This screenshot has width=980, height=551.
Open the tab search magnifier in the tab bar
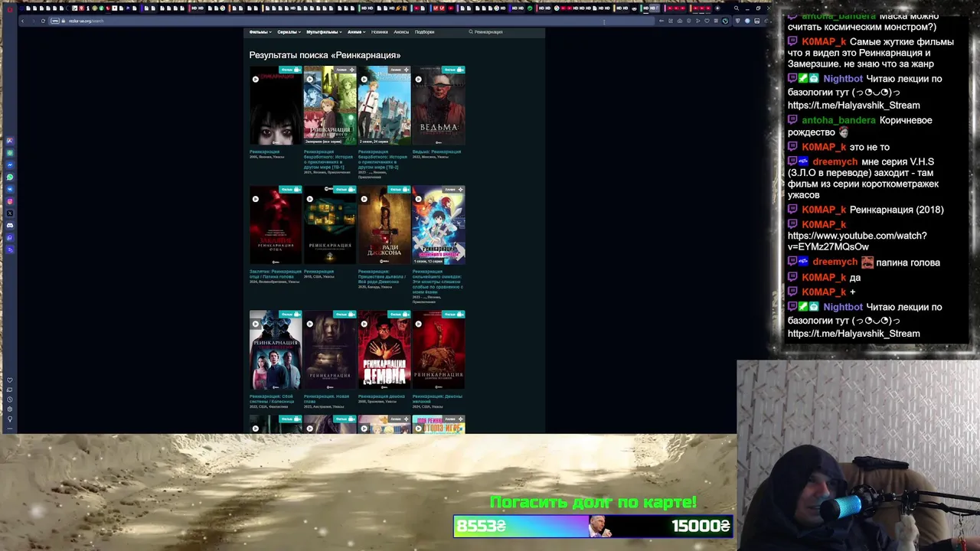tap(737, 8)
